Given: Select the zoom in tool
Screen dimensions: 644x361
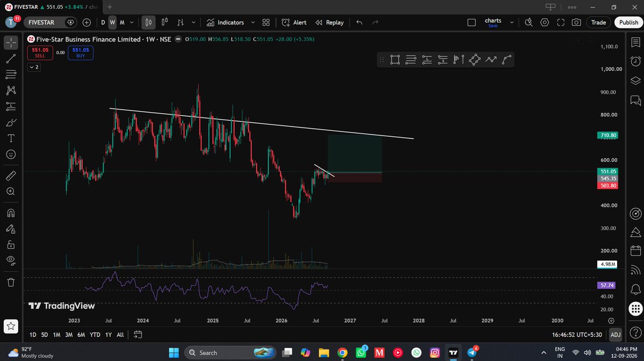Looking at the screenshot, I should click(x=11, y=191).
